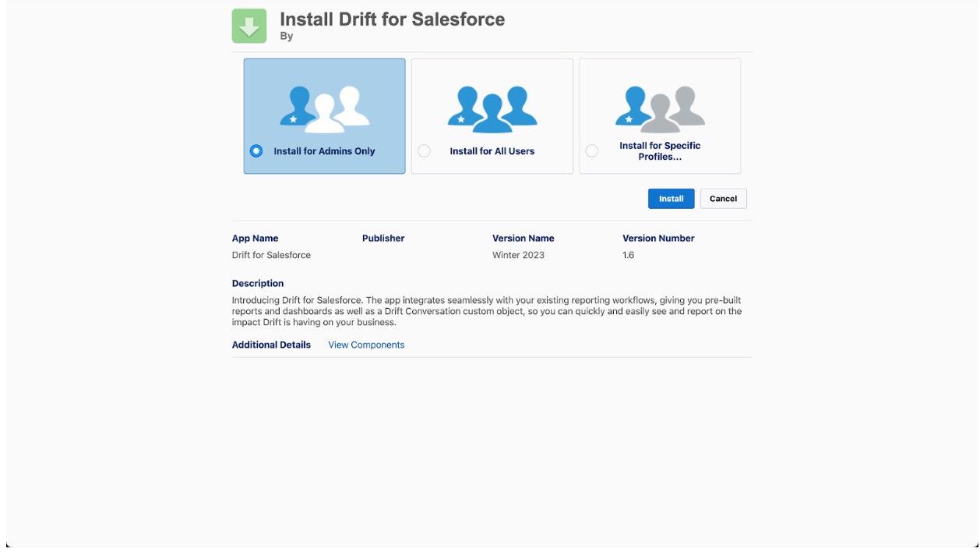Click the By label under the title
980x552 pixels.
(286, 37)
